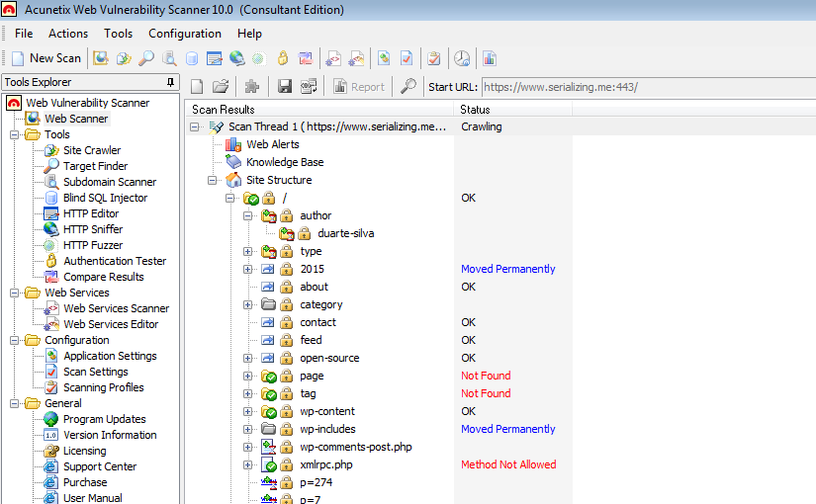Open Web Services Scanner toolbar icon
This screenshot has height=504, width=816.
333,58
